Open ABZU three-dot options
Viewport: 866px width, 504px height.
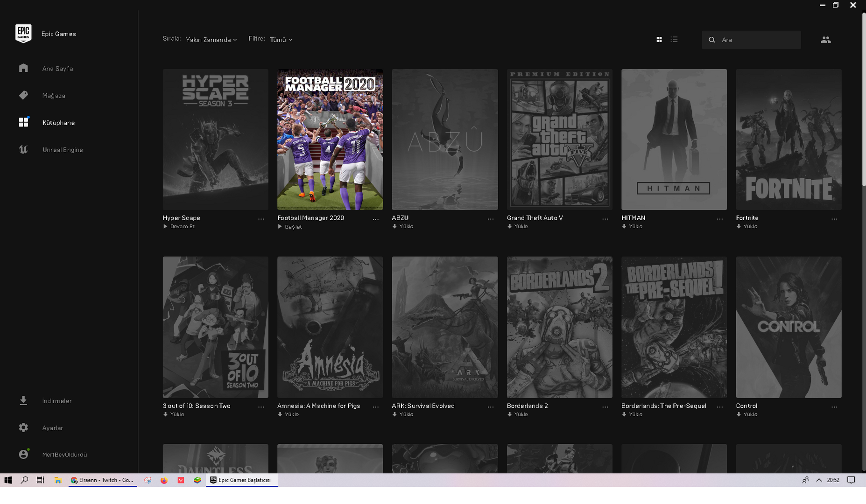(x=491, y=219)
